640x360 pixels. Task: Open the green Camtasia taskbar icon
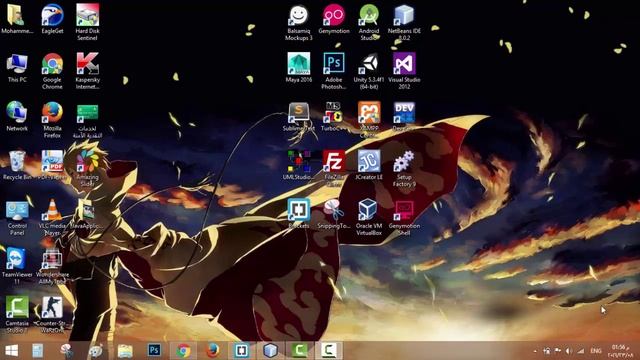click(x=299, y=351)
